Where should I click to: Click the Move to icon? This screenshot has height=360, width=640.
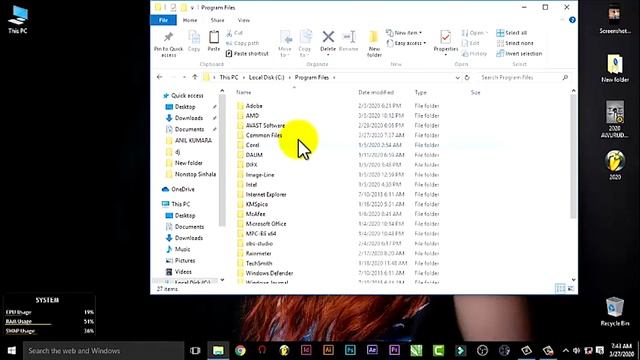pyautogui.click(x=285, y=37)
